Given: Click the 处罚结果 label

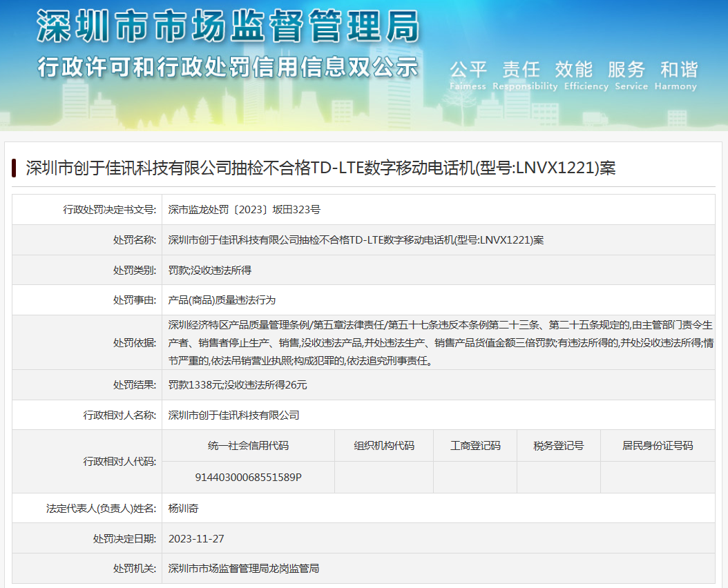Looking at the screenshot, I should coord(135,384).
